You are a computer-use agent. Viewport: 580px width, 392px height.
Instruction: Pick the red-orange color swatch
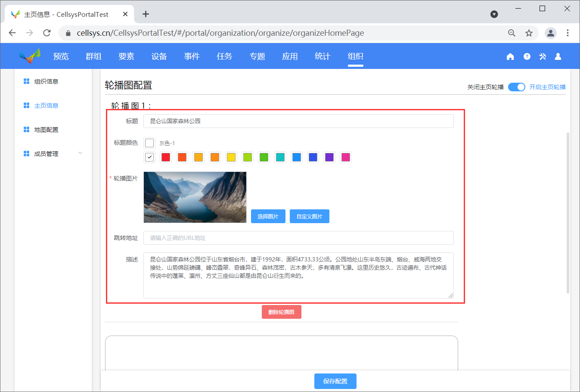click(182, 157)
